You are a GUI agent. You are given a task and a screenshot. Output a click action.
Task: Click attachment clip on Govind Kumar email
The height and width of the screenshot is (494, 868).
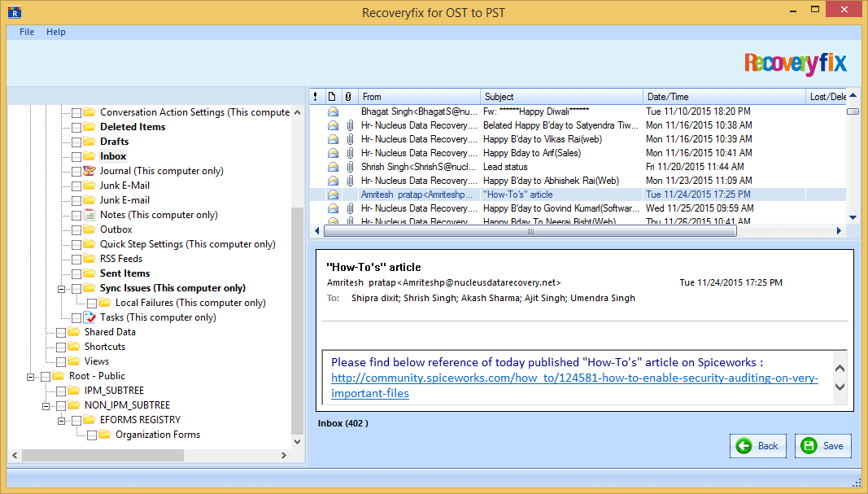[350, 208]
